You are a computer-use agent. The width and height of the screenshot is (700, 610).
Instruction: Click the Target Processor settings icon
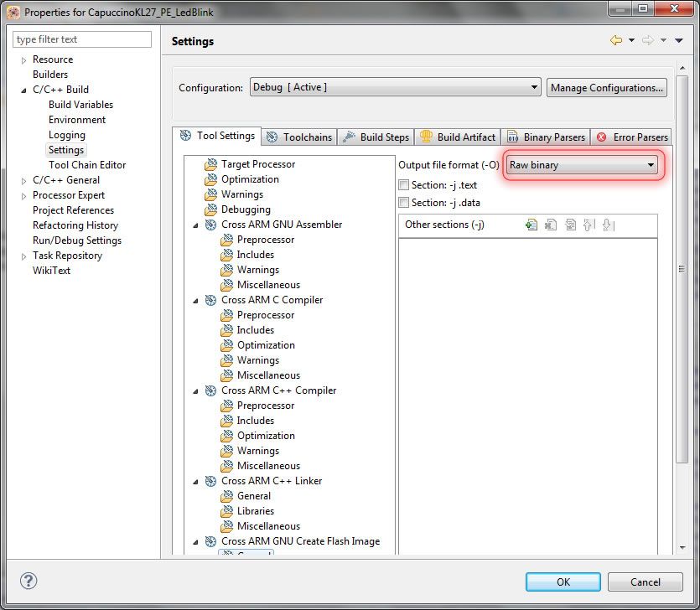210,164
